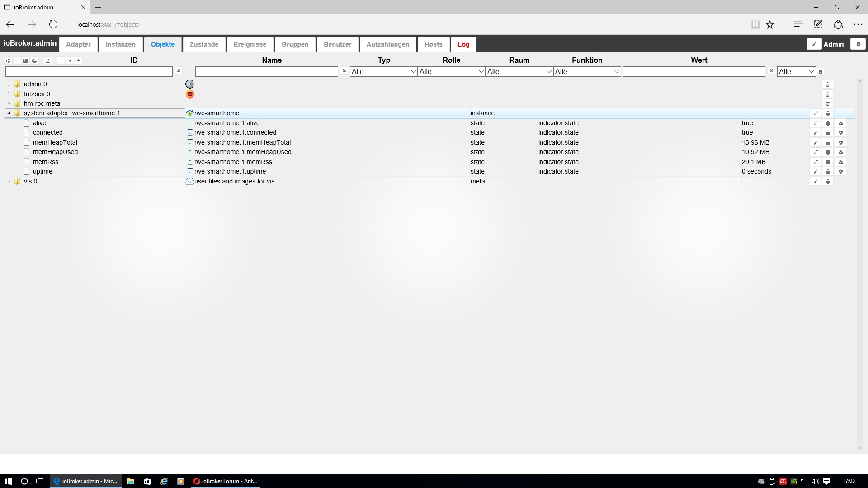
Task: Click the plus icon to add an object
Action: click(61, 61)
